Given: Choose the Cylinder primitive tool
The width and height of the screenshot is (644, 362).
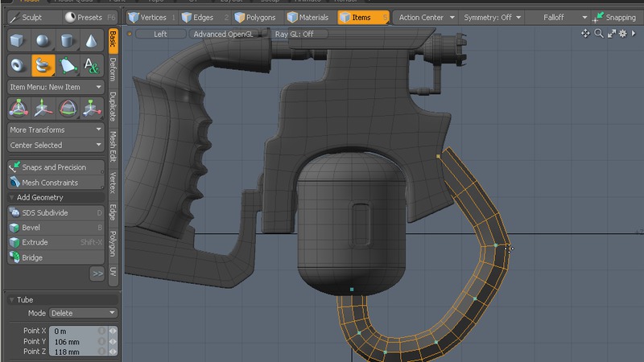Looking at the screenshot, I should pos(68,41).
